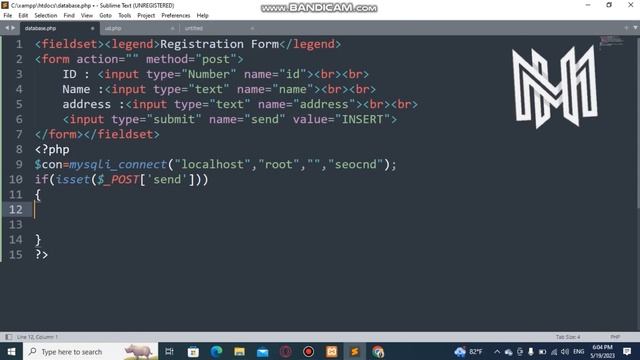Switch the ENG input language
640x360 pixels.
click(578, 351)
